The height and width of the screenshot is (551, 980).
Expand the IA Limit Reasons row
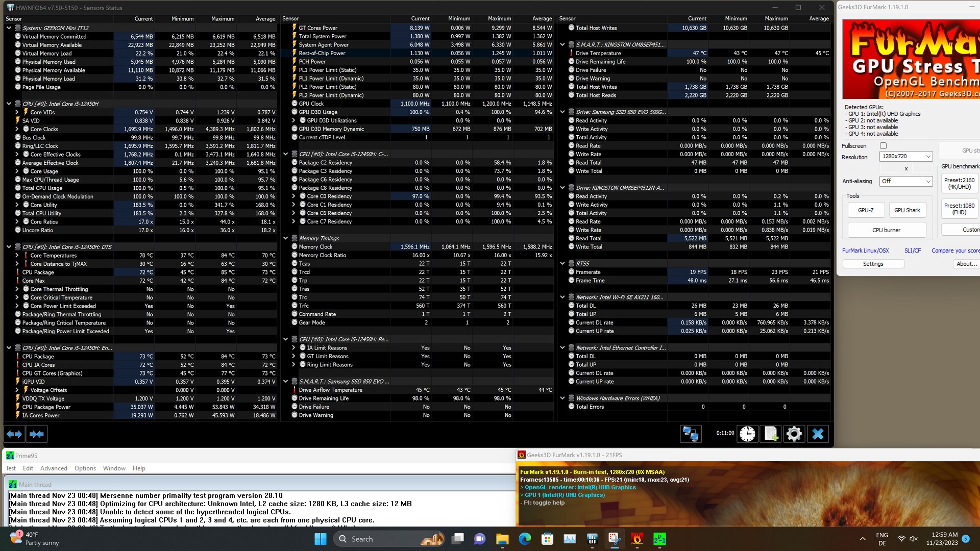294,348
